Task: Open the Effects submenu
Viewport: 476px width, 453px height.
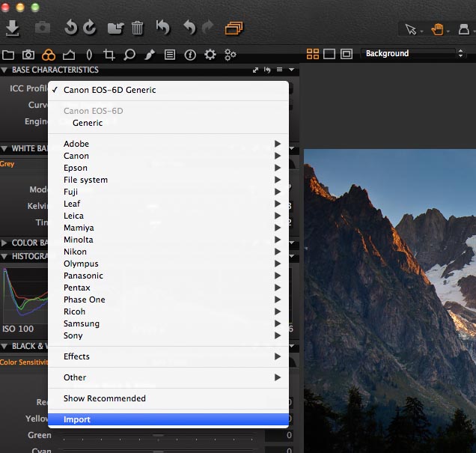Action: (168, 356)
